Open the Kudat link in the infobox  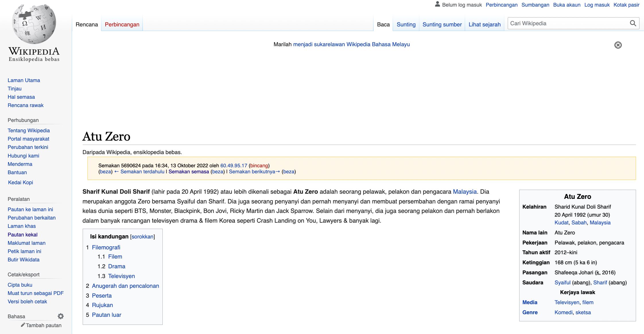click(x=562, y=222)
